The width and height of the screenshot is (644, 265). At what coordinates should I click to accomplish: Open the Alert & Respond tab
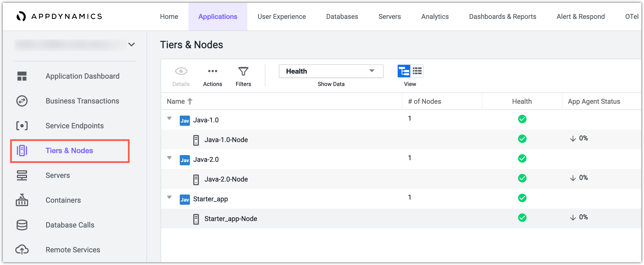[x=581, y=17]
